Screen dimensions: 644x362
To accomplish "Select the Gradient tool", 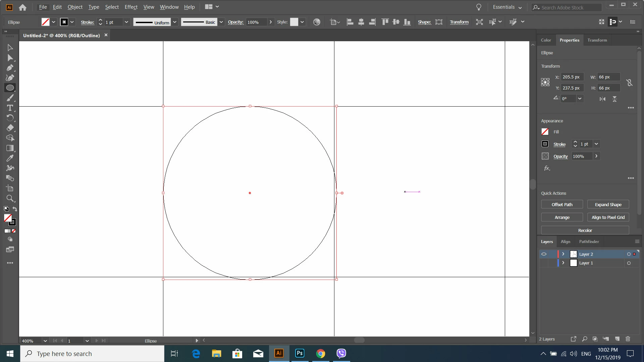I will 10,148.
